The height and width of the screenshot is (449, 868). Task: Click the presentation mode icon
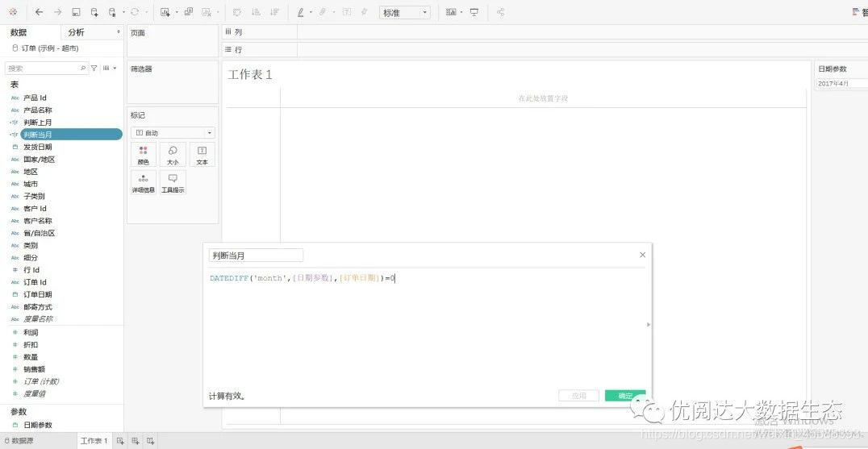coord(474,11)
